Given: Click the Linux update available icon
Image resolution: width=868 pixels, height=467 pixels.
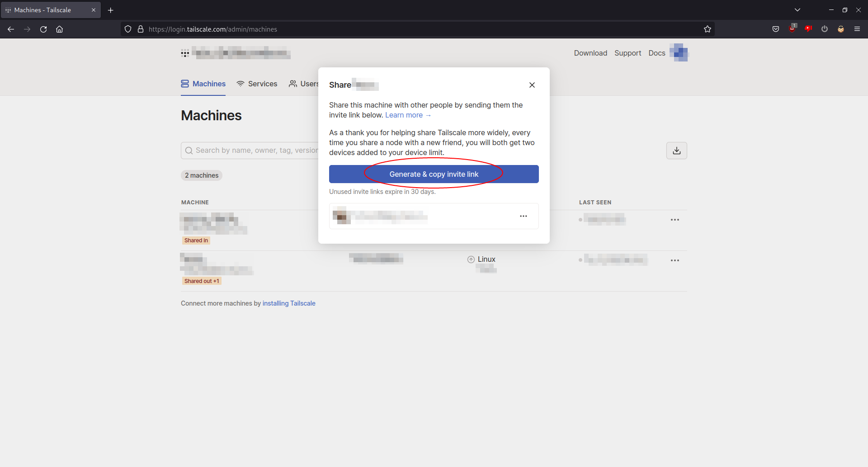Looking at the screenshot, I should 471,259.
